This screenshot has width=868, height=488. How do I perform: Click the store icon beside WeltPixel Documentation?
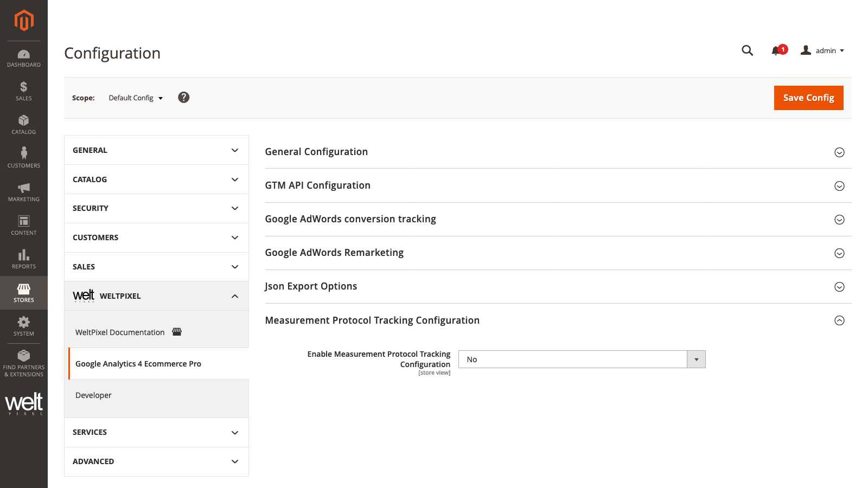click(x=177, y=332)
